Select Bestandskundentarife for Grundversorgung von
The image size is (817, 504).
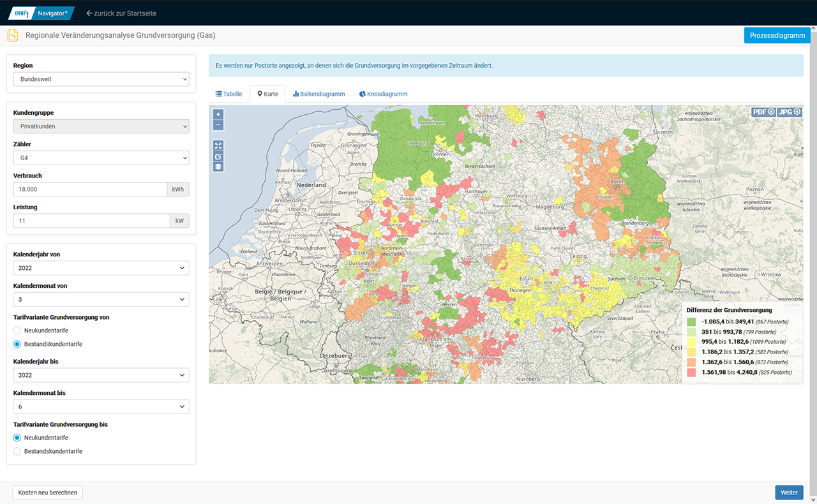17,345
